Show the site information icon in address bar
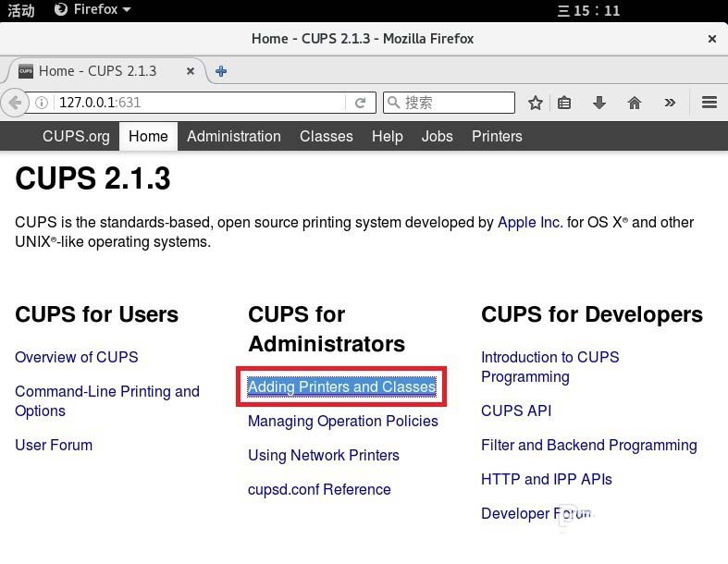 [42, 103]
